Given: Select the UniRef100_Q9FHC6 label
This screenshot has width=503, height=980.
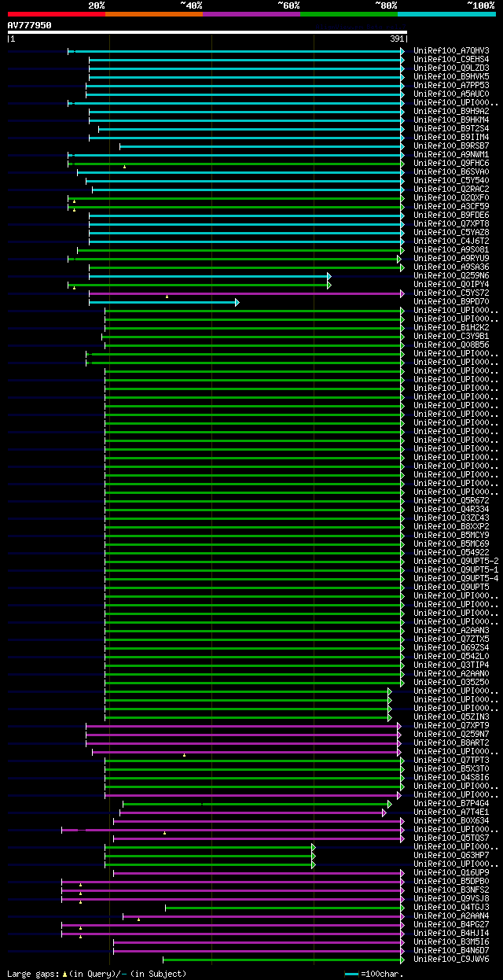Looking at the screenshot, I should pos(451,163).
